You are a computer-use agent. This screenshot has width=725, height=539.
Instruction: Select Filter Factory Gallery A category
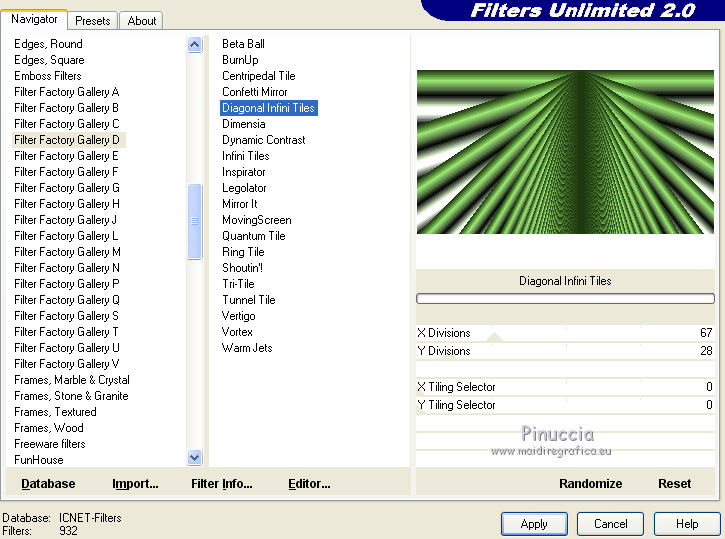click(67, 92)
